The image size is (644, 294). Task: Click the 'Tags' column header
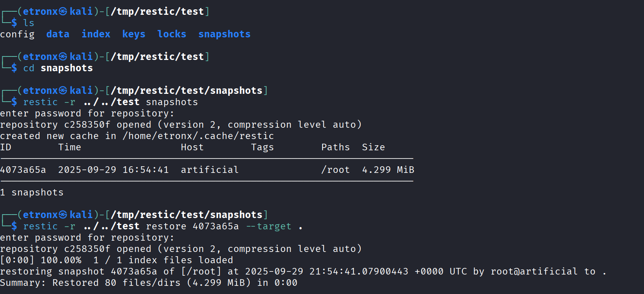pos(262,148)
